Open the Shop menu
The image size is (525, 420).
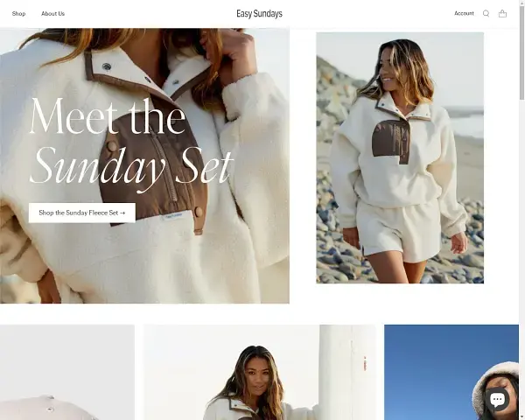[x=18, y=14]
